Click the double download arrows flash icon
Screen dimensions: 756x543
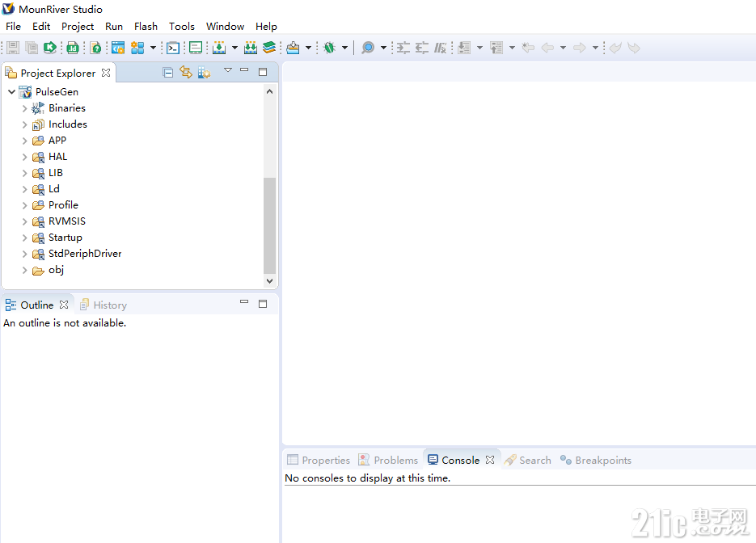point(251,48)
